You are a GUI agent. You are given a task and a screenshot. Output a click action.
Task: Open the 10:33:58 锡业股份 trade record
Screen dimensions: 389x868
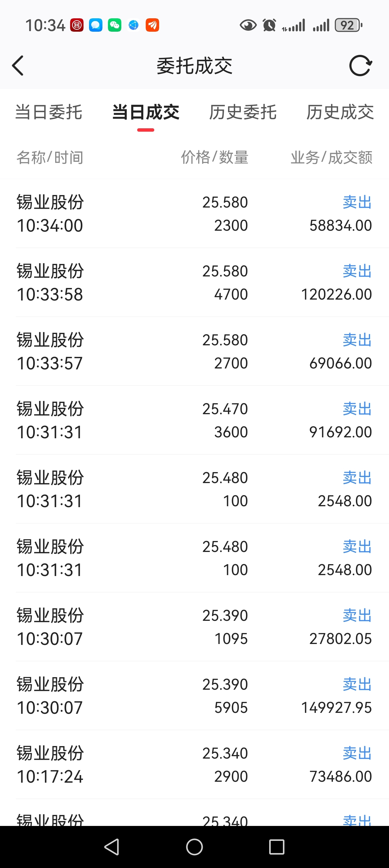[194, 283]
